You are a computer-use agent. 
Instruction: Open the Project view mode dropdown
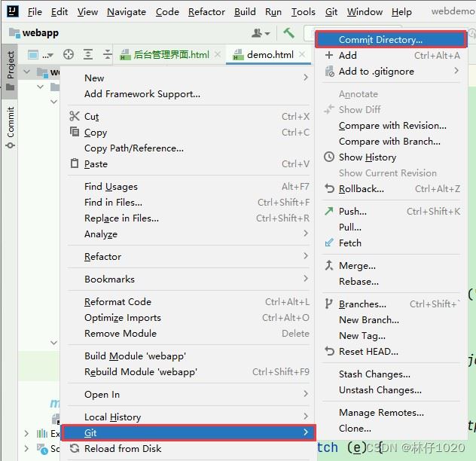pos(40,55)
